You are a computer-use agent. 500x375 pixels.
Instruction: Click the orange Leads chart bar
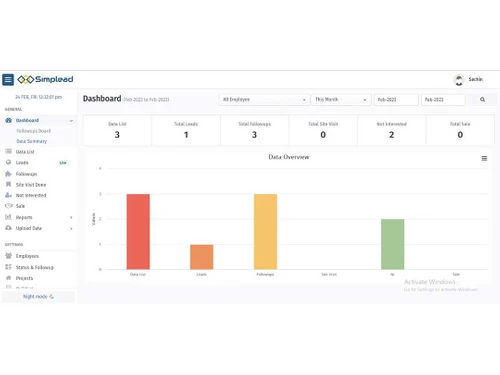coord(202,257)
